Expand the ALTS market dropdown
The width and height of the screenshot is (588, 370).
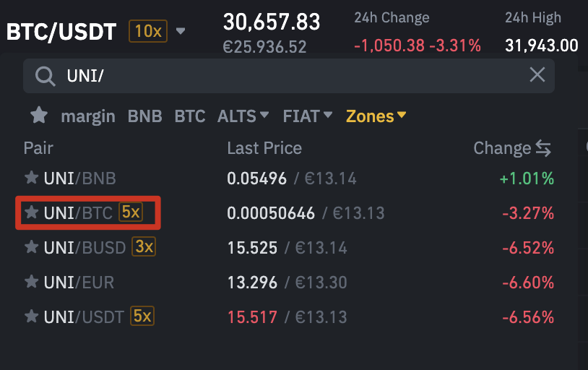[243, 116]
